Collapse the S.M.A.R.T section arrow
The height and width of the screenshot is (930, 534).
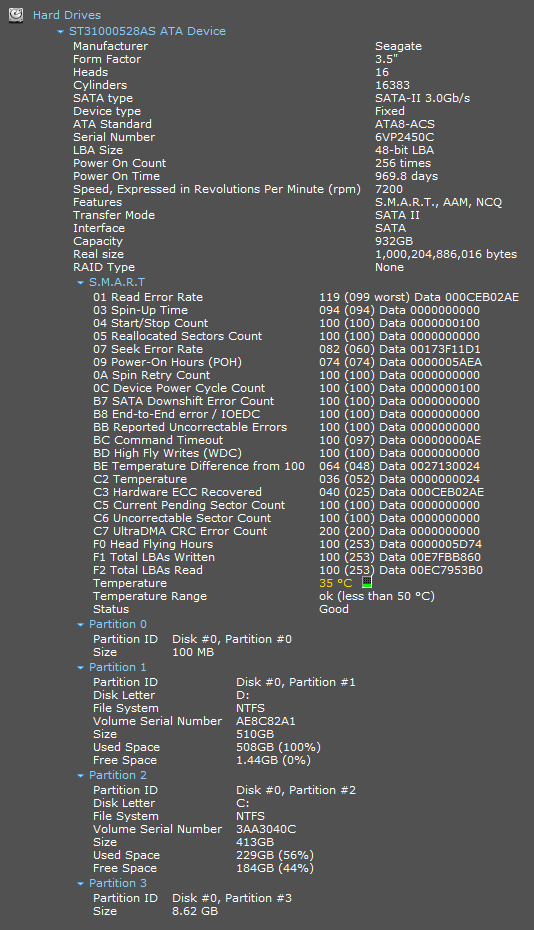click(x=81, y=282)
